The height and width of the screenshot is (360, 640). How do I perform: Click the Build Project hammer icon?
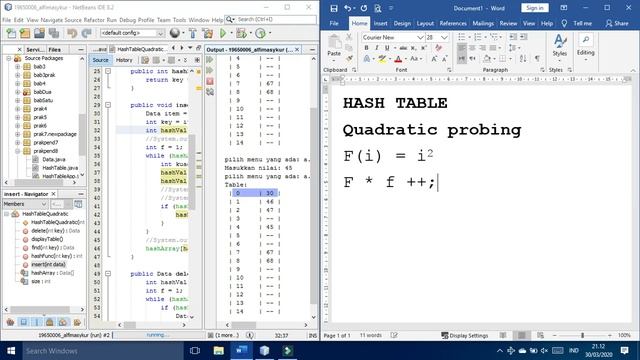click(193, 33)
